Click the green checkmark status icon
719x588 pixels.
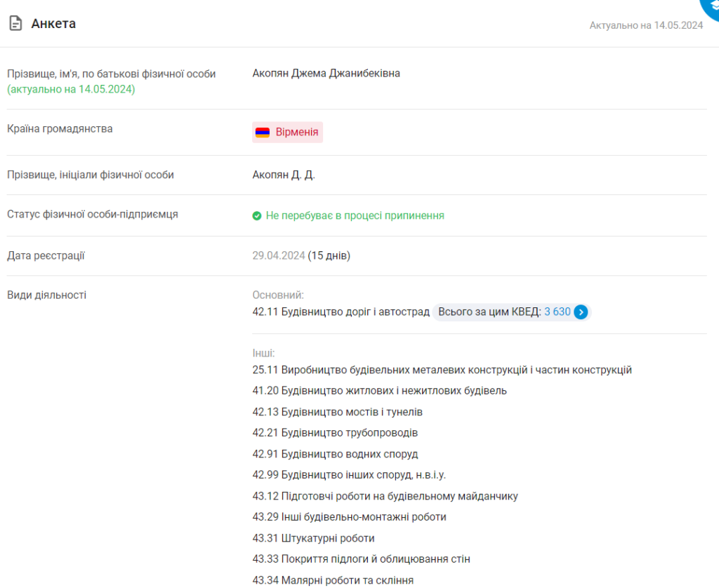257,216
